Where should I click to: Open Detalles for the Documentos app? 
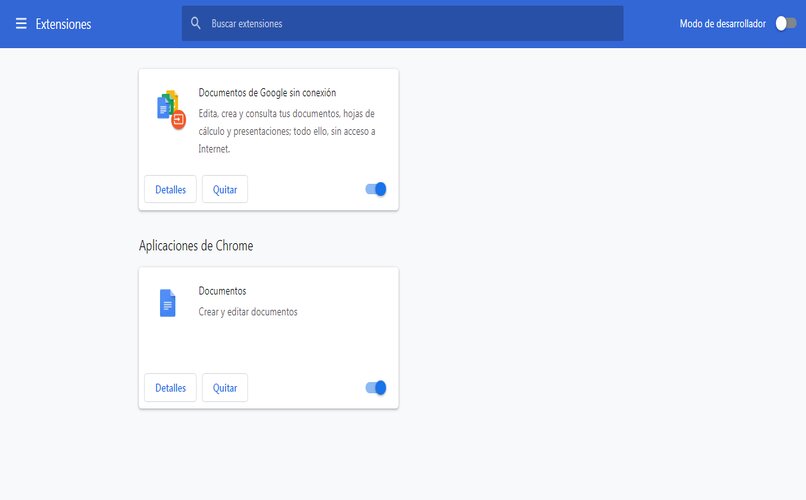[170, 387]
